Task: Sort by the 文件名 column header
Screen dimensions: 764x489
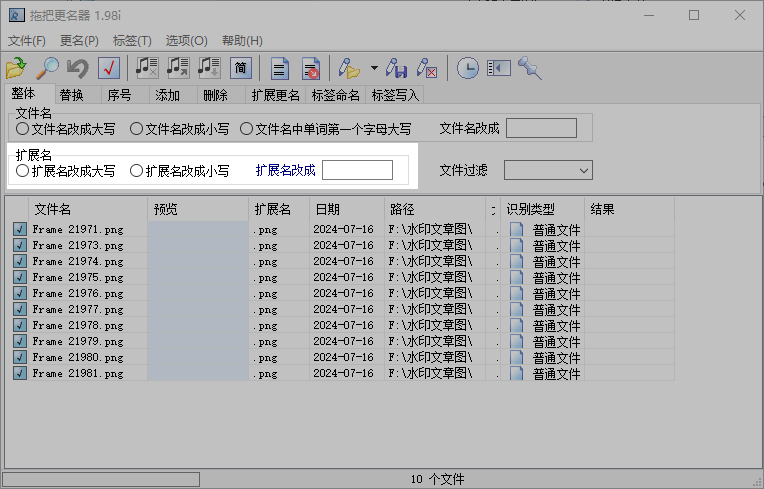Action: 88,209
